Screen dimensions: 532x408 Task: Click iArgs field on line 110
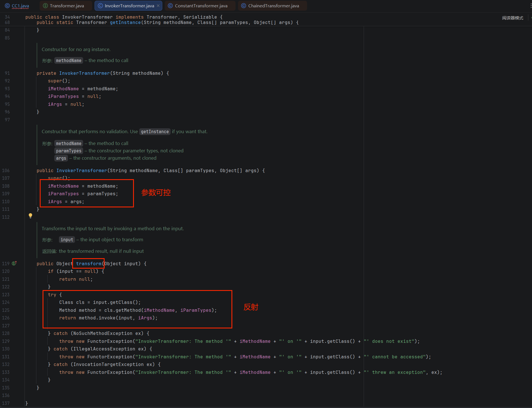(x=55, y=201)
